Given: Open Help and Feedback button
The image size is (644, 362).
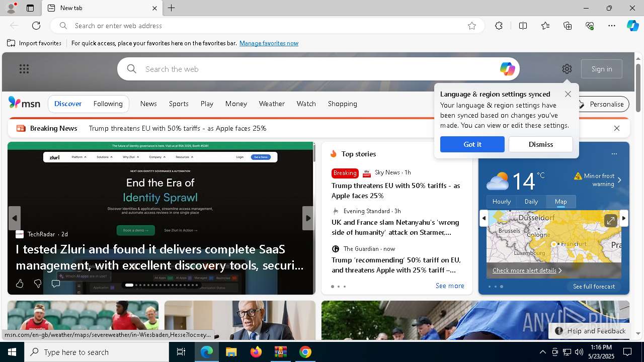Looking at the screenshot, I should tap(590, 331).
